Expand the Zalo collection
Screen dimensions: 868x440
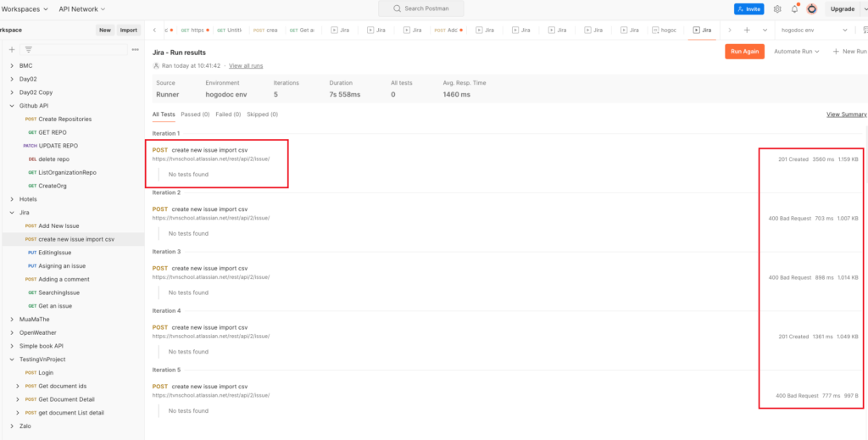click(12, 426)
